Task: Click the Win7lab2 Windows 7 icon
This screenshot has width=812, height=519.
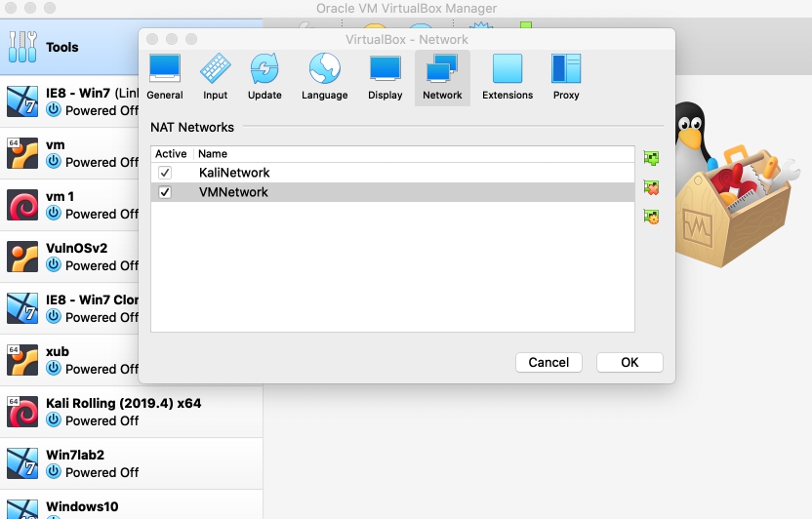Action: 22,463
